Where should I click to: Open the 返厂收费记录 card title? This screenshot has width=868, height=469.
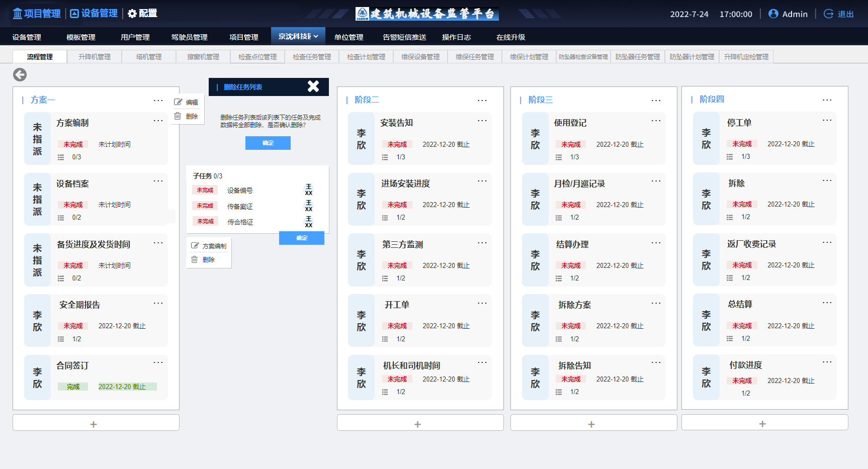751,244
